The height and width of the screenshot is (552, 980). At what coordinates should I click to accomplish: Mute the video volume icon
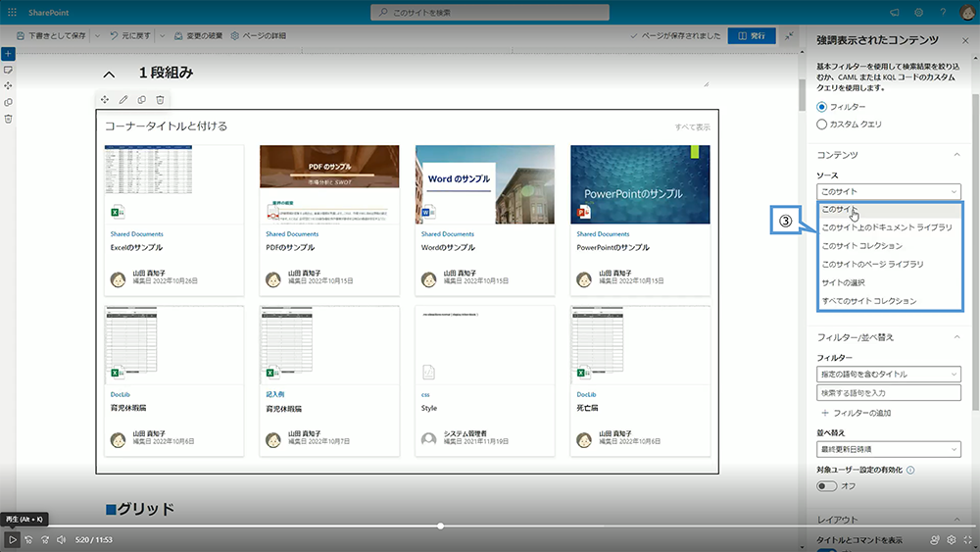61,539
